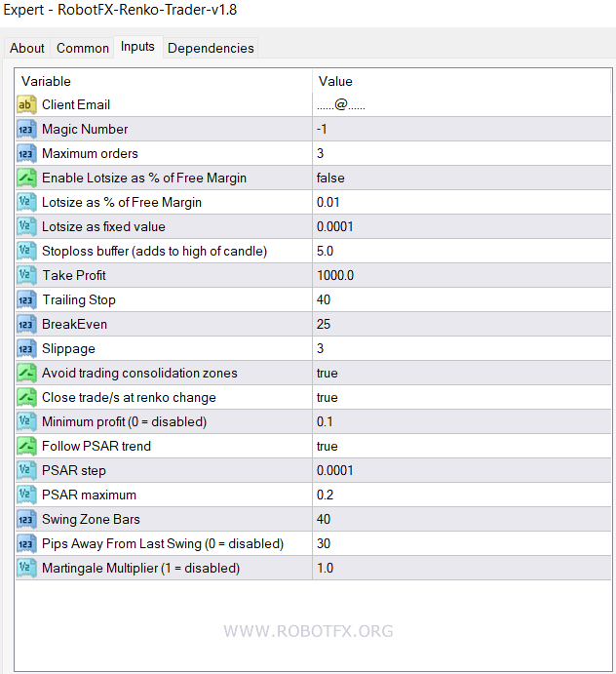616x674 pixels.
Task: Click the double icon beside Stoploss buffer
Action: tap(26, 251)
